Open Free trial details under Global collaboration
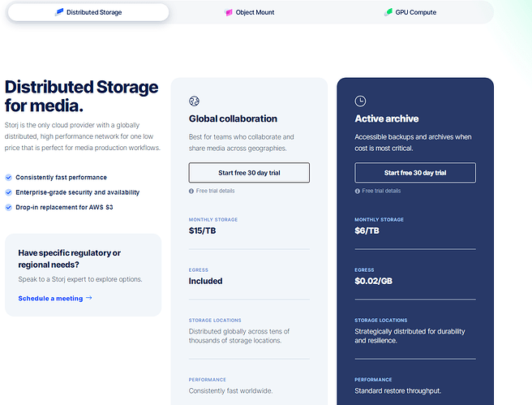The height and width of the screenshot is (405, 532). pos(215,191)
